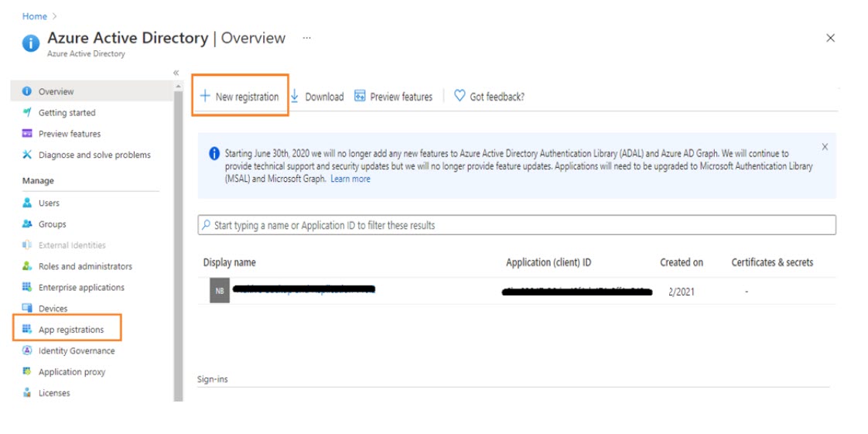Collapse the sidebar with double chevron
The width and height of the screenshot is (868, 434).
[x=176, y=73]
